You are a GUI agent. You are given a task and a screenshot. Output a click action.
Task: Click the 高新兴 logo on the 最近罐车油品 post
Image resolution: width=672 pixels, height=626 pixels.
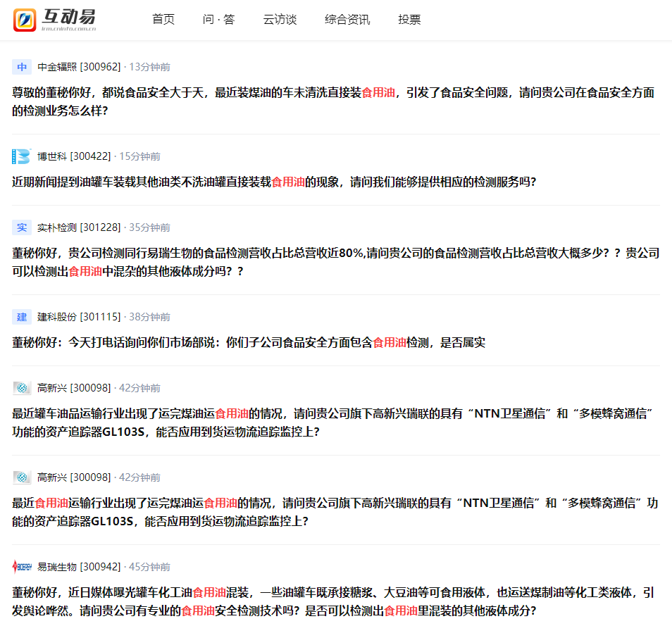tap(21, 388)
